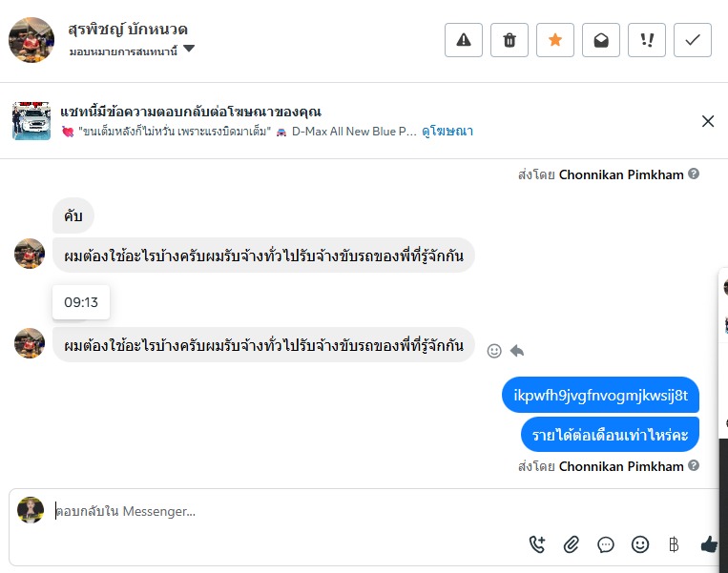Click the baht payment request icon
Viewport: 728px width, 573px height.
[x=674, y=544]
